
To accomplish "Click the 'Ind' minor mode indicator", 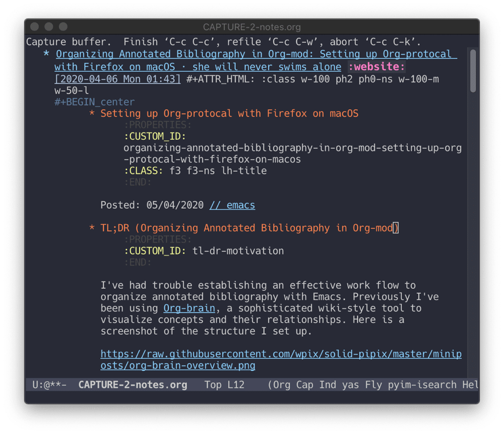I will pos(328,385).
